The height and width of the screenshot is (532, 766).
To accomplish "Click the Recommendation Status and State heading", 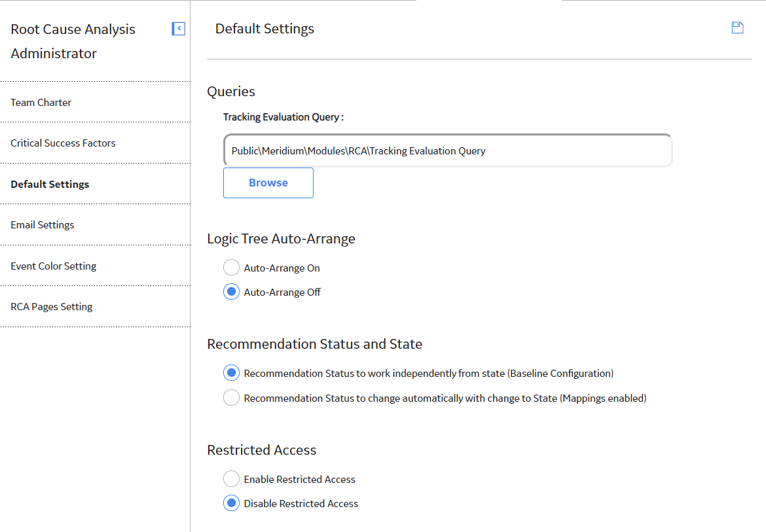I will pyautogui.click(x=315, y=344).
